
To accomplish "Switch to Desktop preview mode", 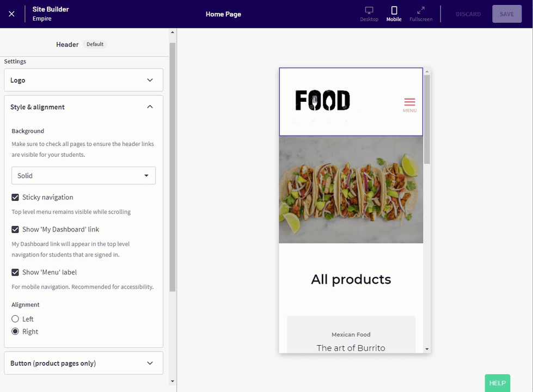I will (x=369, y=14).
